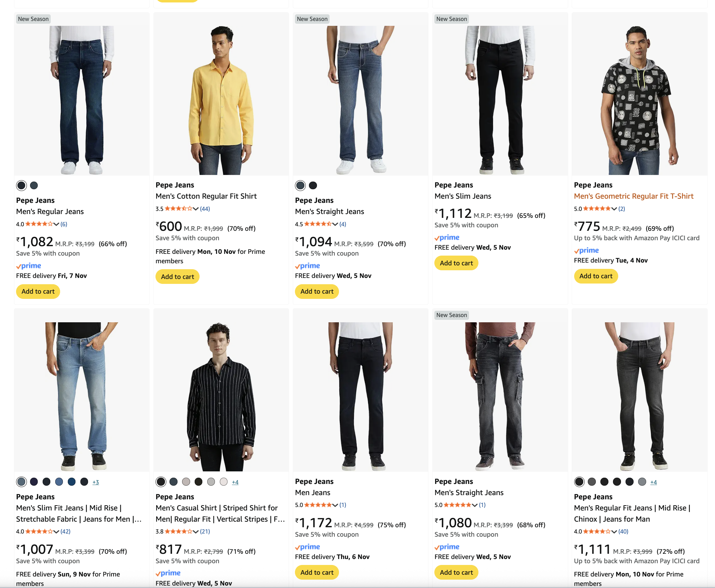Select second color swatch for Men's Regular Jeans
Viewport: 715px width, 588px height.
pos(34,185)
